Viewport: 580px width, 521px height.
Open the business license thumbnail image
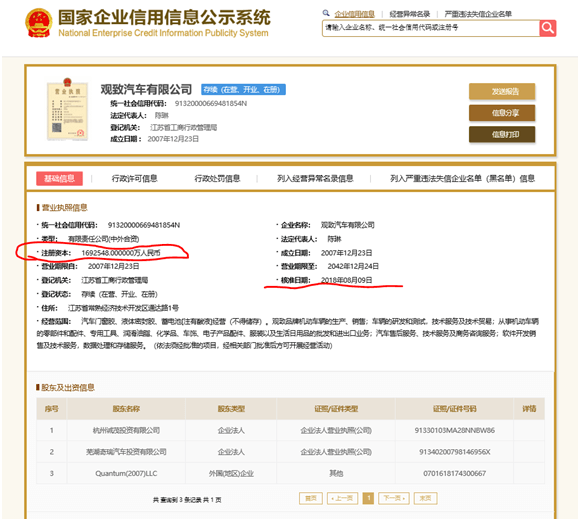pos(67,110)
